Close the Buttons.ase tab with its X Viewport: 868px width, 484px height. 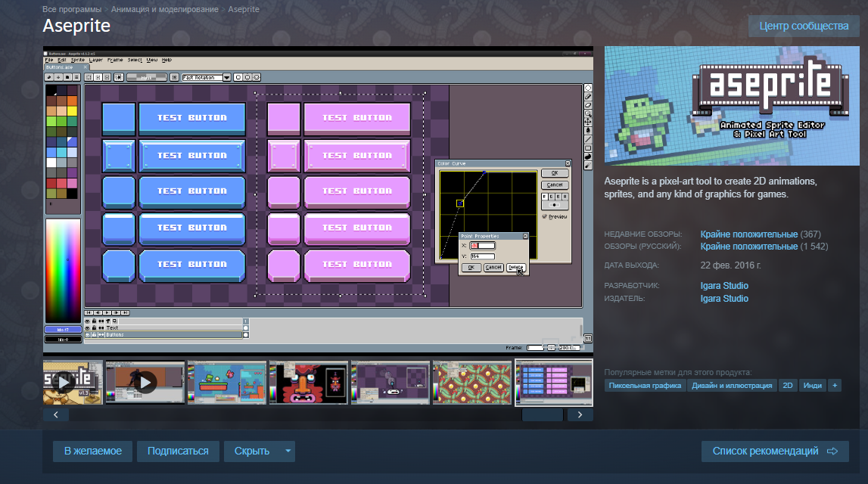click(86, 67)
